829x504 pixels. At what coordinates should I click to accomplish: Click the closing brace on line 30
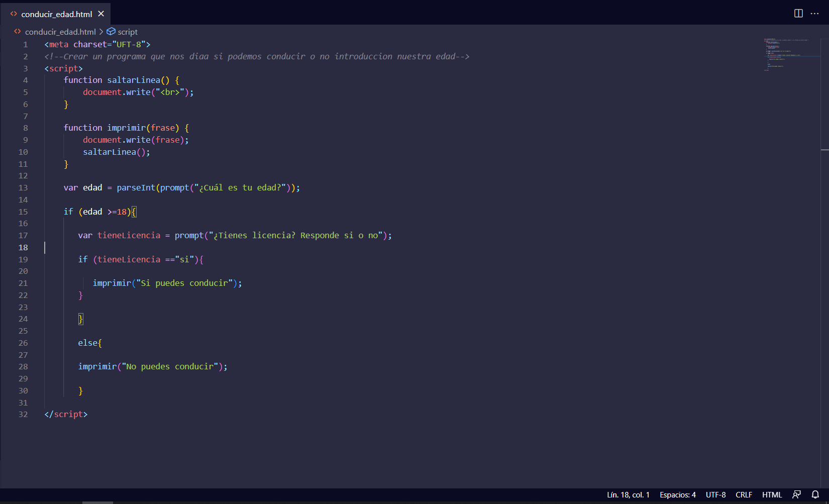80,390
